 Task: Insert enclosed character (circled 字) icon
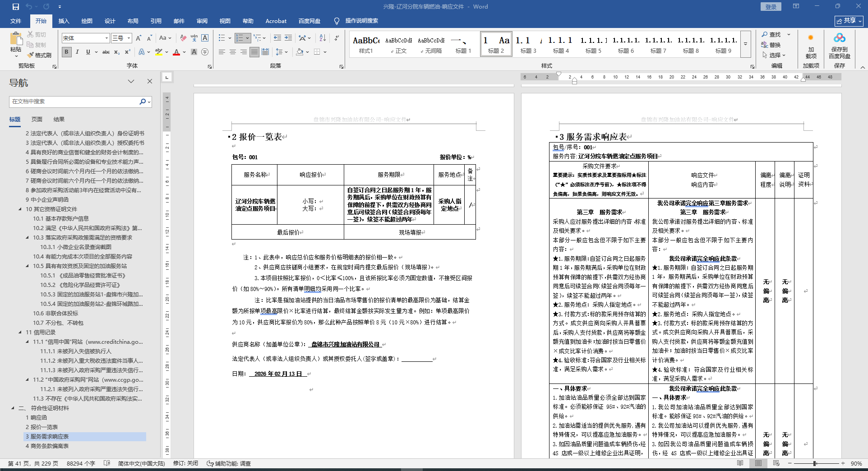tap(205, 52)
